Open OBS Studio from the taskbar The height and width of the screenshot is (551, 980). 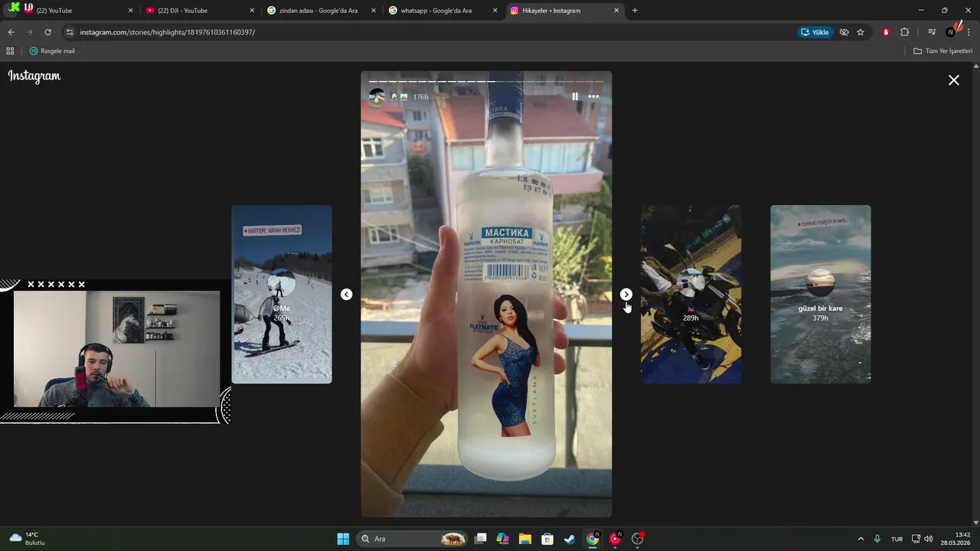(638, 539)
